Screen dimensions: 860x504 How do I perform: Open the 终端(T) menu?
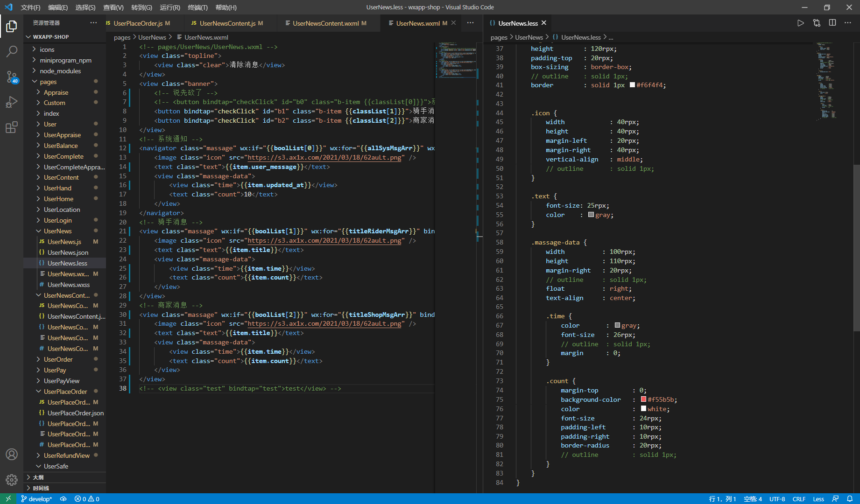198,7
